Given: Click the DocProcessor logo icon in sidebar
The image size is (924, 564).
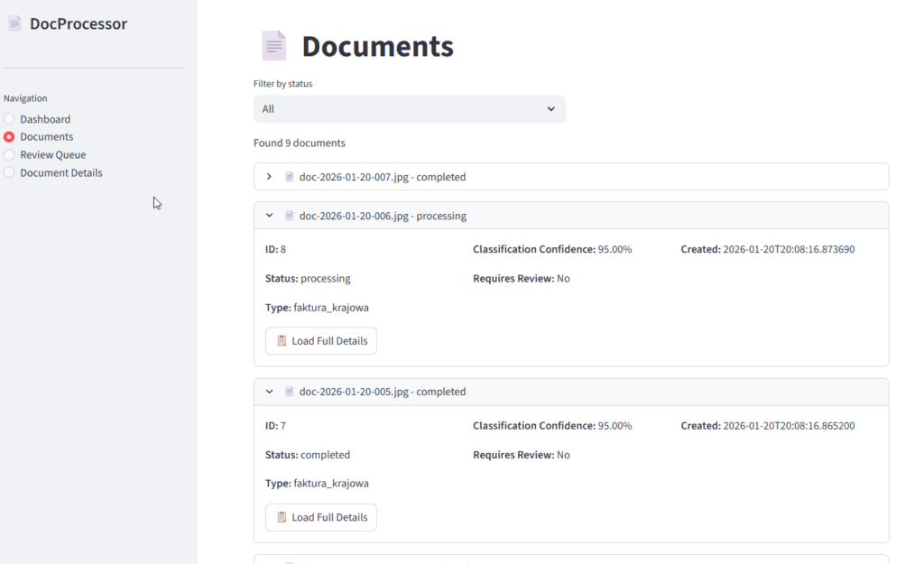Looking at the screenshot, I should pos(14,24).
